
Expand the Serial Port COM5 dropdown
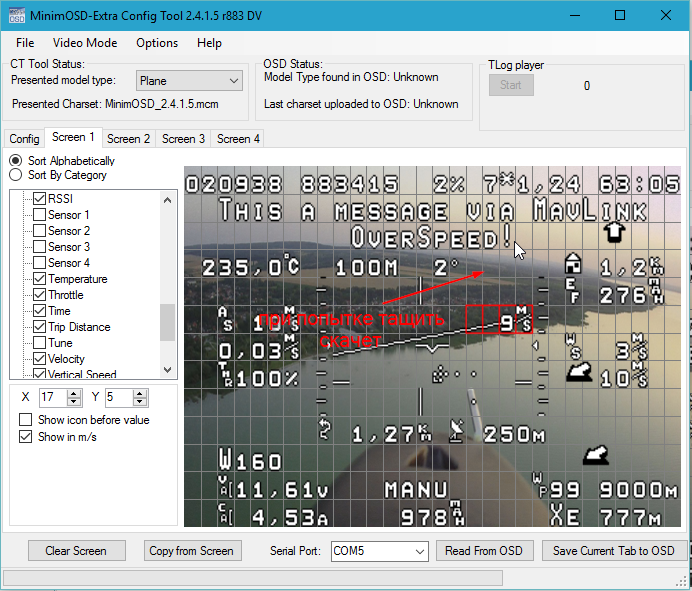point(419,551)
